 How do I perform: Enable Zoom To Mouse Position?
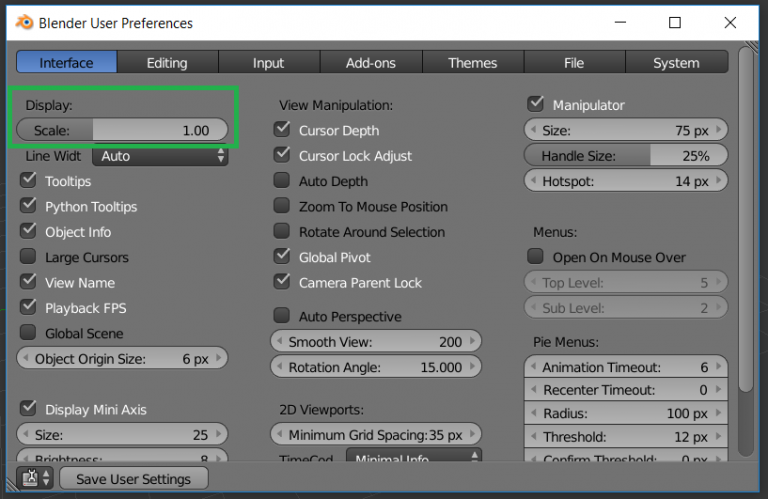pos(282,206)
